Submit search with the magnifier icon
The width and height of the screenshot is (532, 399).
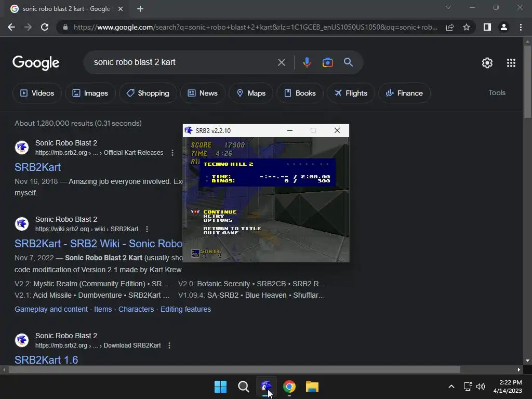pyautogui.click(x=348, y=62)
